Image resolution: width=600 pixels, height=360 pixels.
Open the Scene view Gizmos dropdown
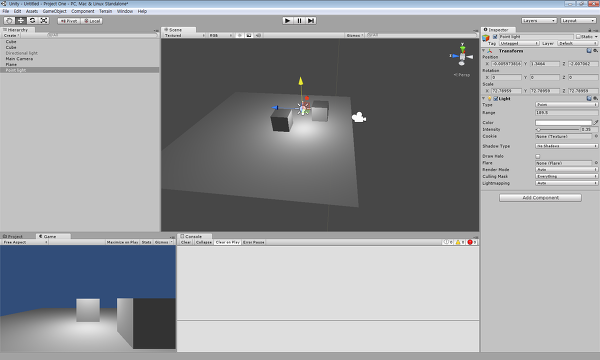[x=355, y=35]
